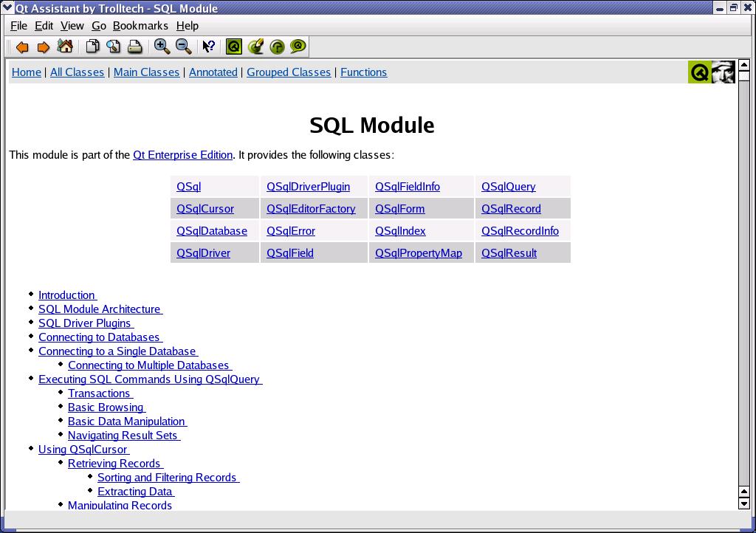The image size is (756, 533).
Task: Open the Grouped Classes link
Action: [x=289, y=72]
